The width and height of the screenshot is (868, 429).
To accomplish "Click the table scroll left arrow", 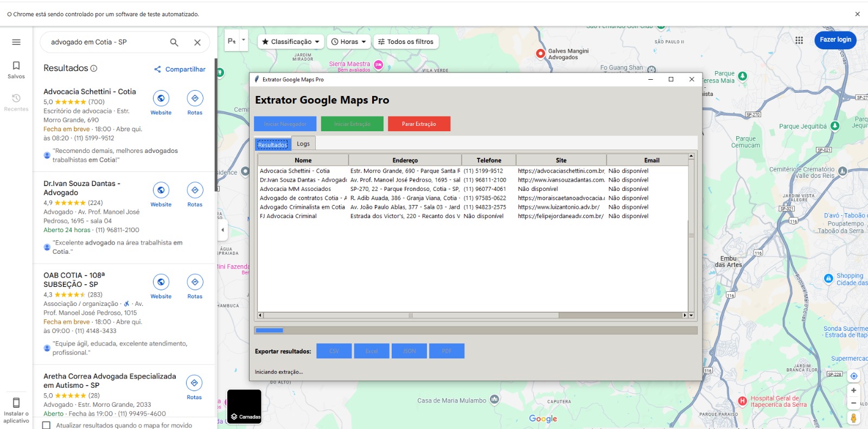I will 260,315.
